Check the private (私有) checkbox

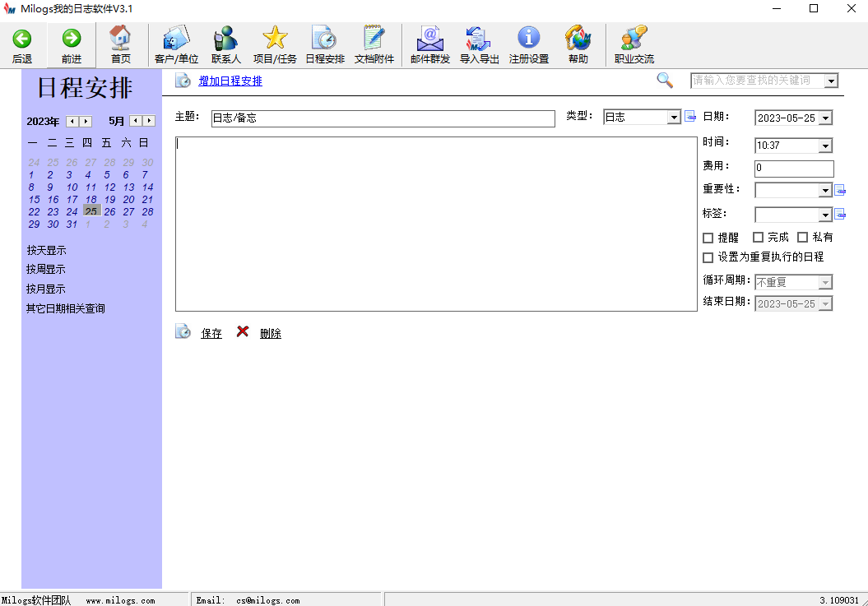click(803, 238)
